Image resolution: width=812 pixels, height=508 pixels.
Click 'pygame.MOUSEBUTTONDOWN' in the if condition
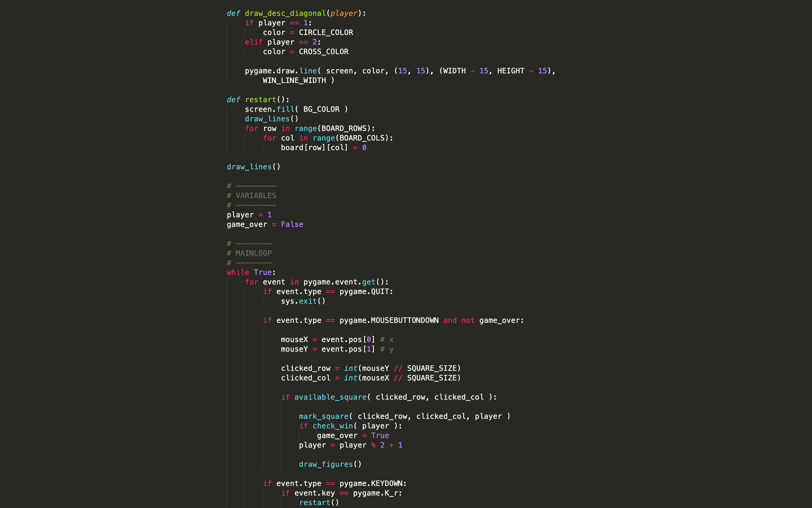point(389,321)
